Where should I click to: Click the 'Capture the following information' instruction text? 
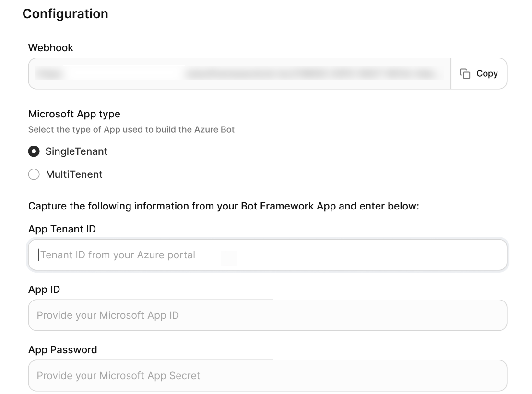point(224,206)
